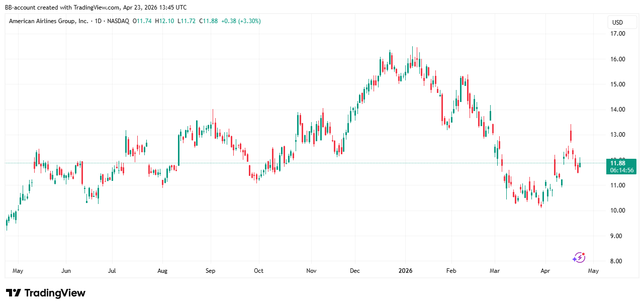Screen dimensions: 644x308
Task: Click the 2026 year marker on time axis
Action: point(405,271)
